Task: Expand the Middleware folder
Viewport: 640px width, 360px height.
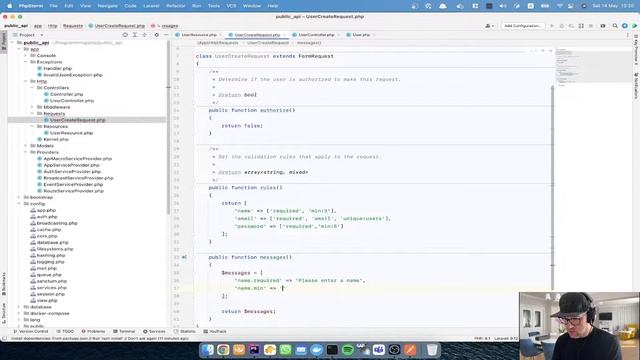Action: click(x=32, y=107)
